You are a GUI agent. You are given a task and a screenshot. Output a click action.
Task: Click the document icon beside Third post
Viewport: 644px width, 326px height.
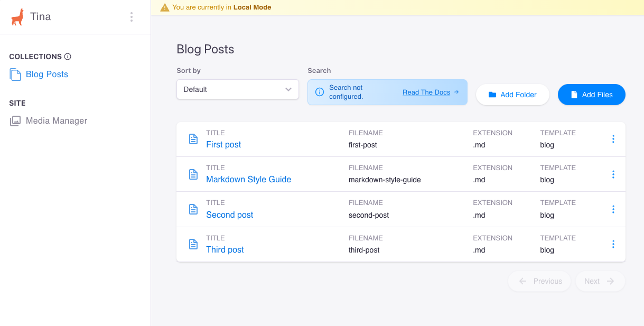click(x=193, y=244)
